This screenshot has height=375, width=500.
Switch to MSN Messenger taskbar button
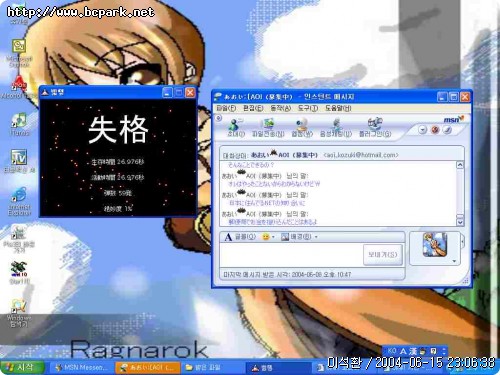[x=82, y=367]
